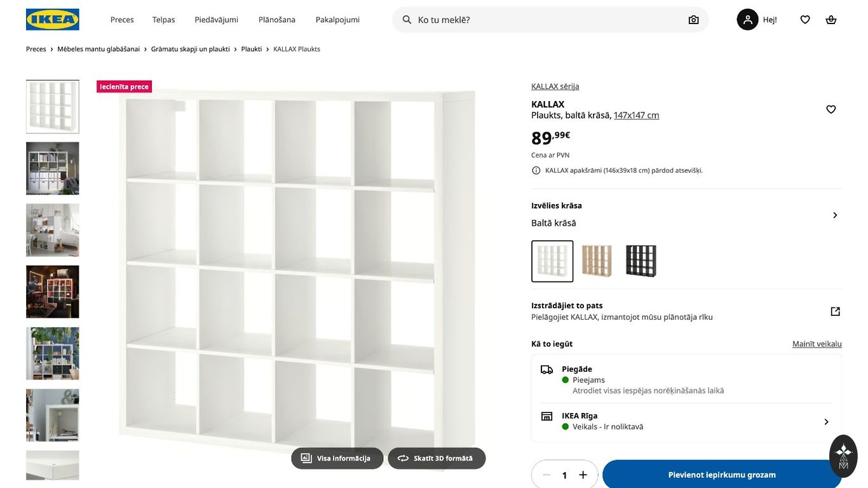Open the shopping basket icon
This screenshot has width=868, height=488.
point(831,20)
